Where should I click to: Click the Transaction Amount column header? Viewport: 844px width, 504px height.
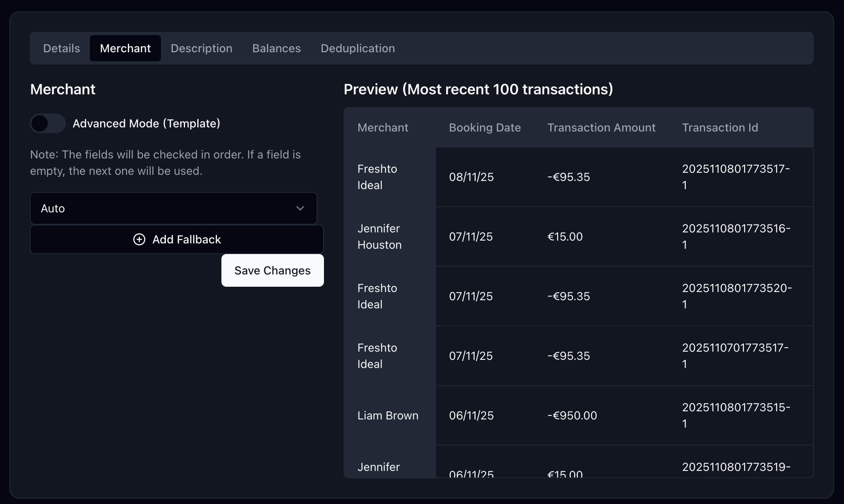pyautogui.click(x=601, y=127)
